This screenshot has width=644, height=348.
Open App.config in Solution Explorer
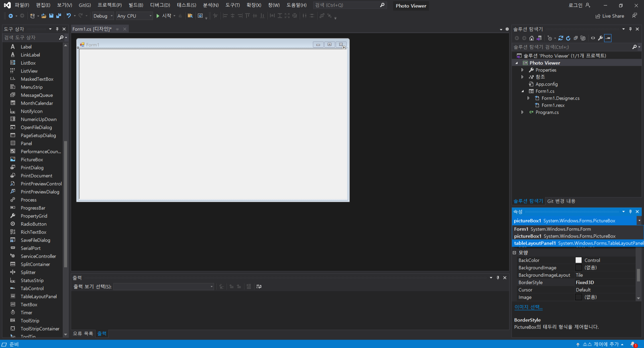[546, 84]
